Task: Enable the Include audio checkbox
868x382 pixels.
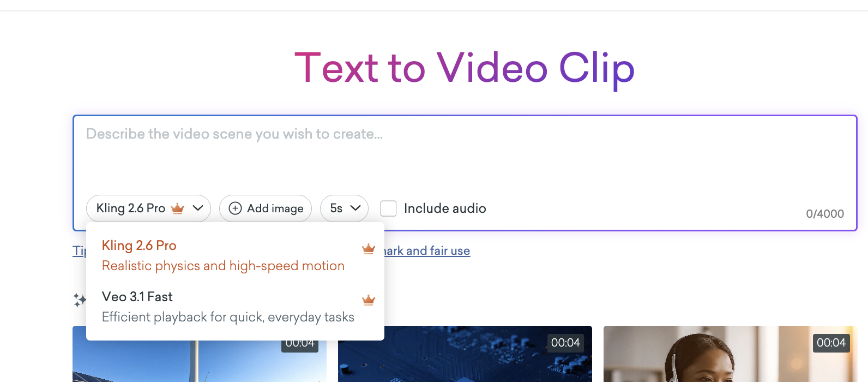Action: (388, 208)
